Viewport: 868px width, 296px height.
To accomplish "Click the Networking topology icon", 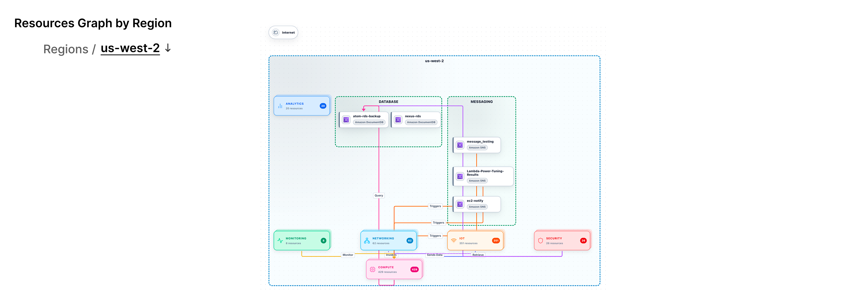I will click(367, 241).
